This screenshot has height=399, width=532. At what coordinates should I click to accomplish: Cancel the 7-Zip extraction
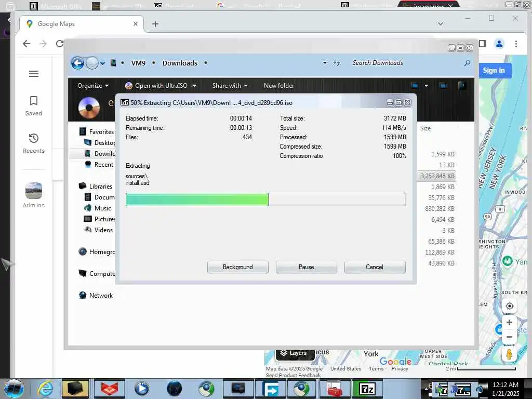pos(375,267)
